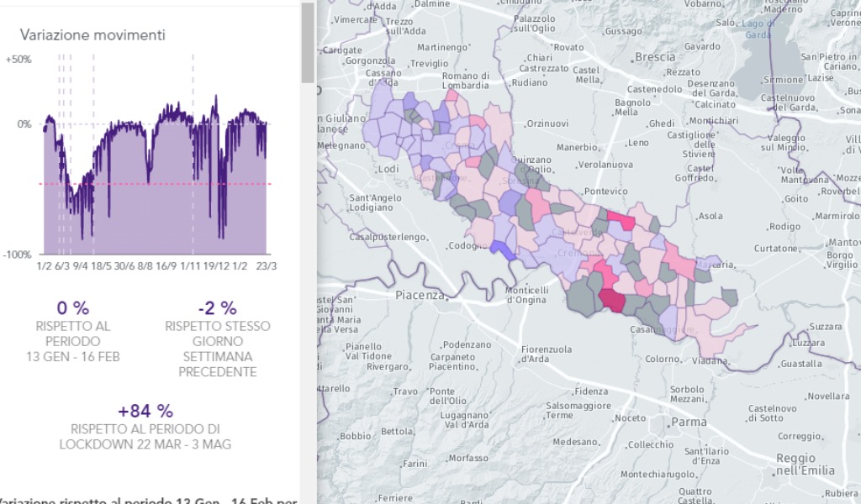Click the dashed pink threshold line on the chart
Viewport: 861px width, 504px height.
pos(151,183)
